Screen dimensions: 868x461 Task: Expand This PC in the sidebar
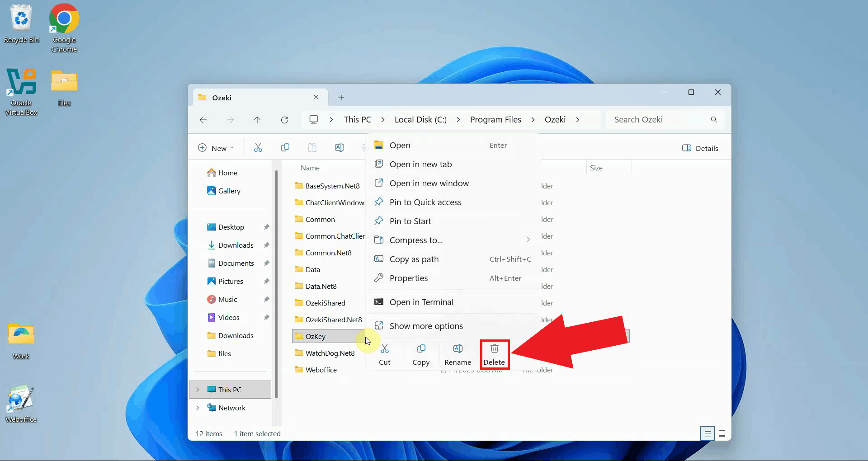coord(198,389)
